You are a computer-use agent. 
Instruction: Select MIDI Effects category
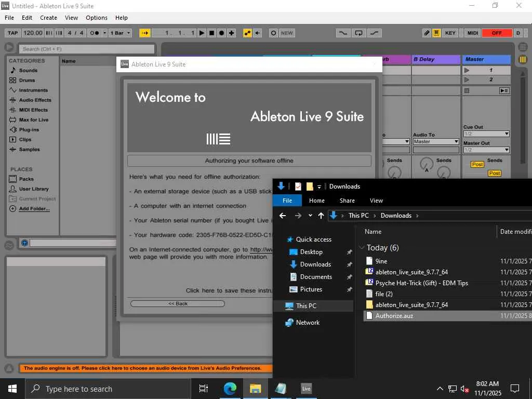click(33, 110)
